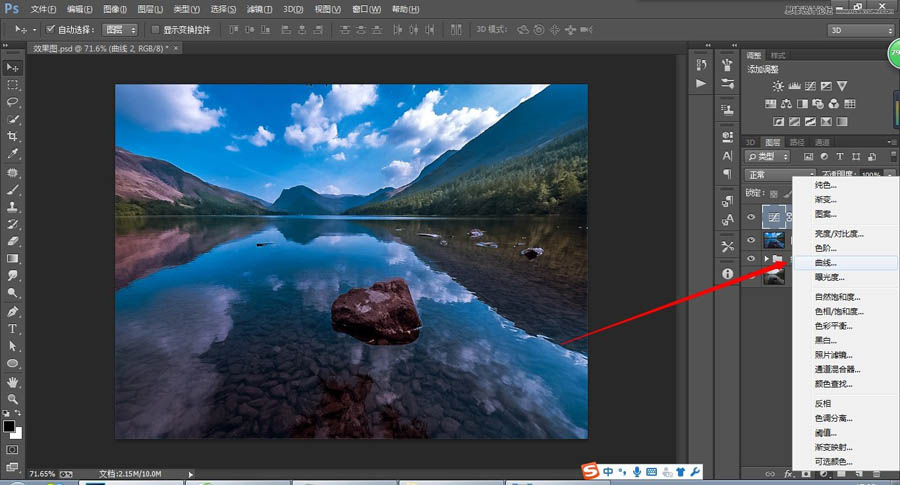The width and height of the screenshot is (900, 485).
Task: Select the Crop tool
Action: tap(12, 137)
